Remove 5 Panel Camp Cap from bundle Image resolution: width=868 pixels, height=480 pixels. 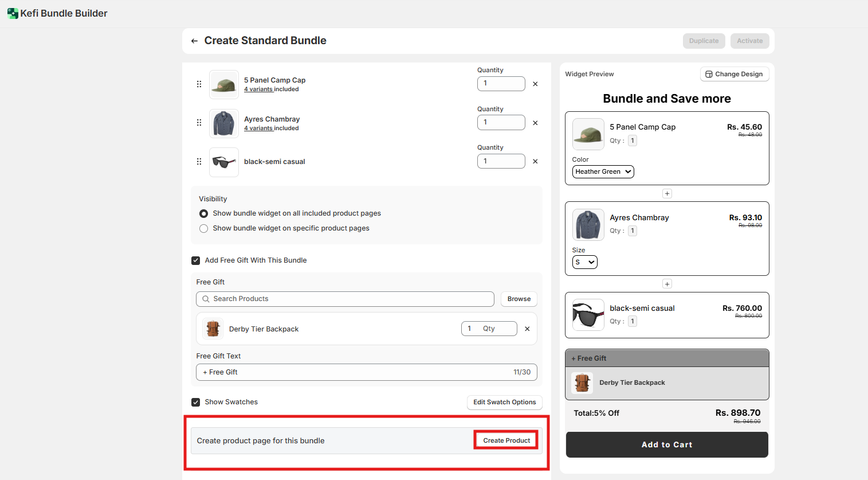[535, 84]
